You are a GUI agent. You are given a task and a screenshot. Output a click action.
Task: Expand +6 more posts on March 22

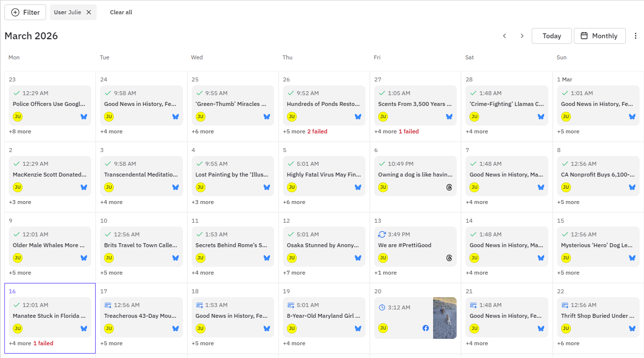coord(568,343)
